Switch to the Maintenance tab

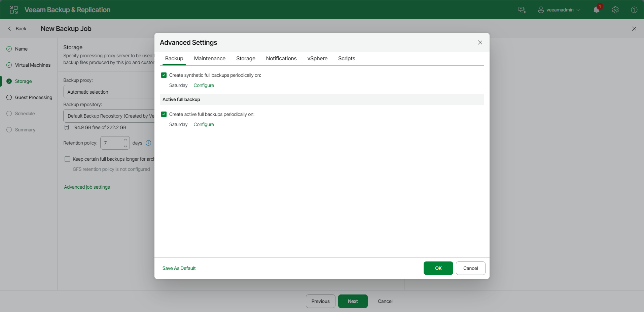pyautogui.click(x=210, y=59)
